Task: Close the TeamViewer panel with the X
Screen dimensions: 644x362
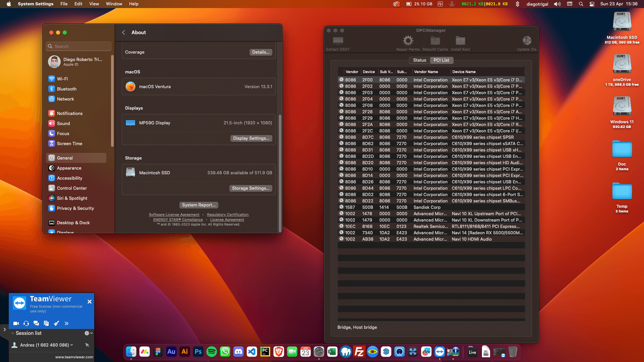Action: click(x=90, y=302)
